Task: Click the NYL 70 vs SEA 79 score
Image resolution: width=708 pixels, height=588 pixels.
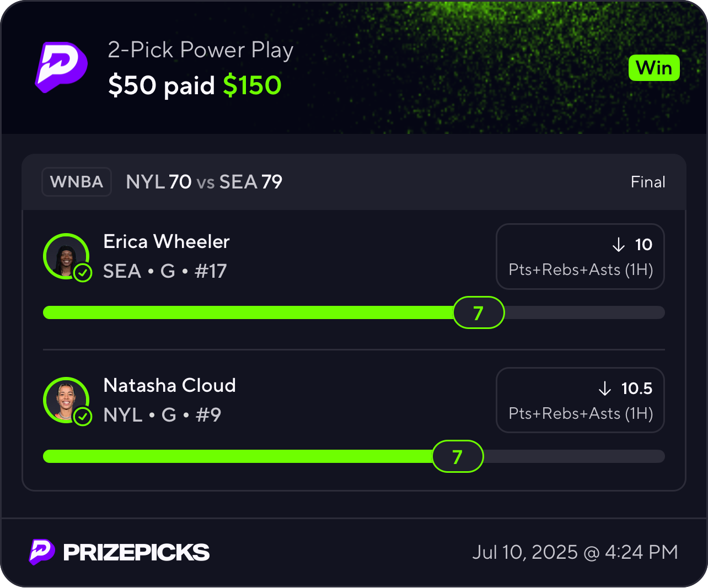Action: pos(204,182)
